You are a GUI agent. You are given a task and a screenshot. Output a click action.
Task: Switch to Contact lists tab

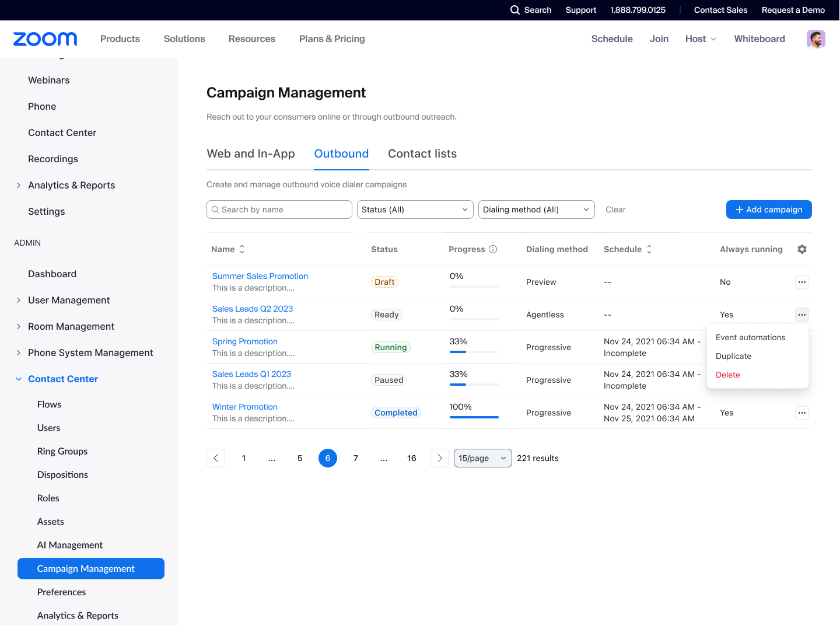tap(422, 153)
